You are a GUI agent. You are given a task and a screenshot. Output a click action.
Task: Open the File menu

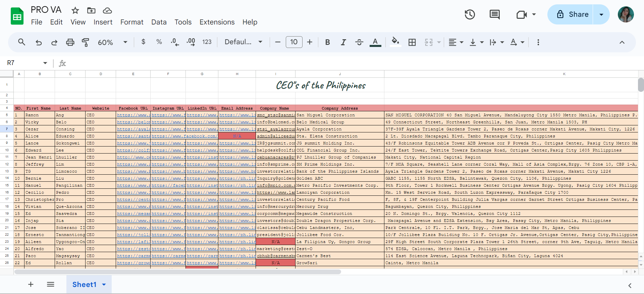(37, 22)
